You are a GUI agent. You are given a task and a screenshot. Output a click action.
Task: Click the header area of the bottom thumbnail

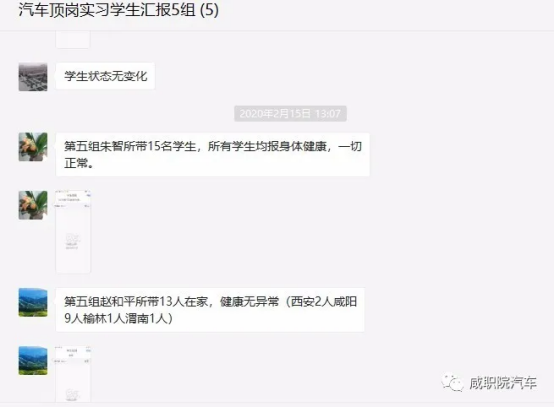(73, 353)
